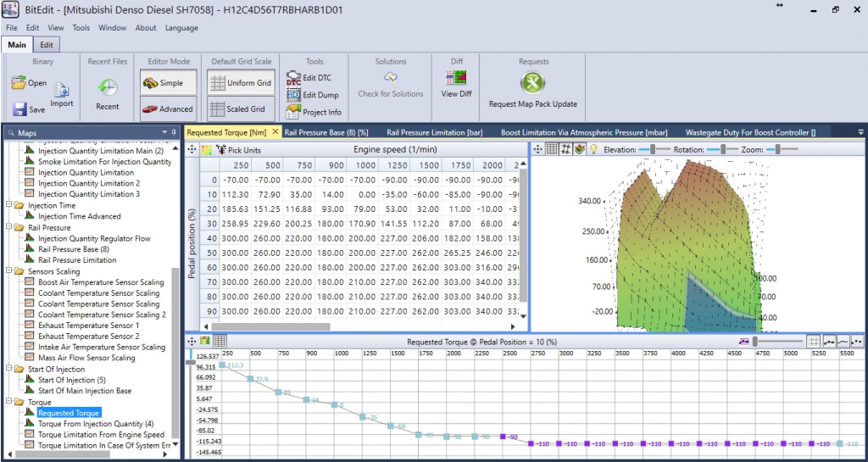Screen dimensions: 868x462
Task: Pin the Maps panel
Action: (174, 133)
